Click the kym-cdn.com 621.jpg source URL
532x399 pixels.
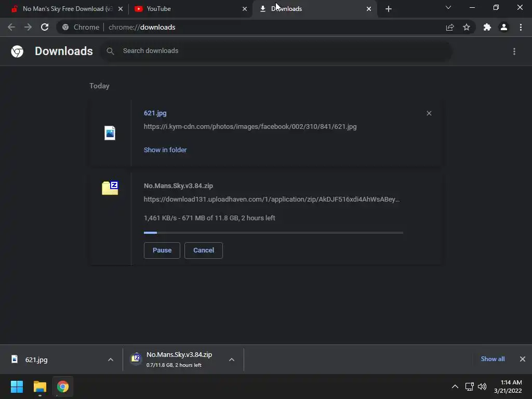click(250, 127)
